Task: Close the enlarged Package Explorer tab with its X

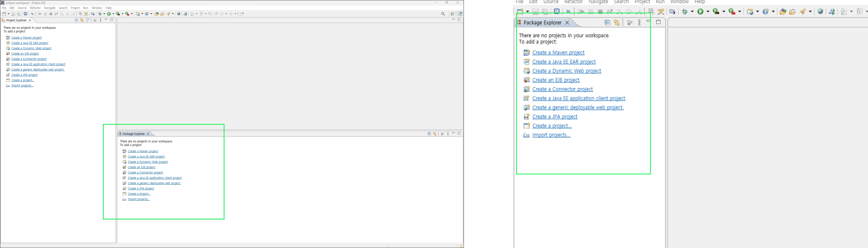Action: point(567,22)
